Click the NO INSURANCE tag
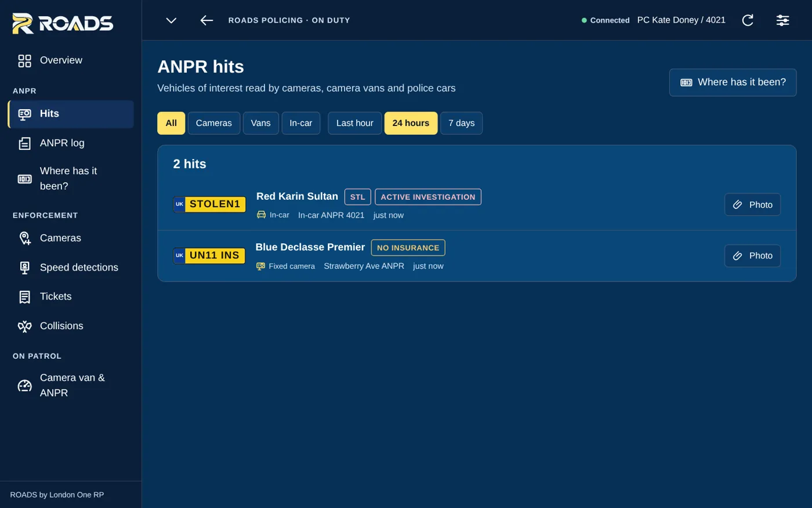The width and height of the screenshot is (812, 508). click(x=408, y=248)
